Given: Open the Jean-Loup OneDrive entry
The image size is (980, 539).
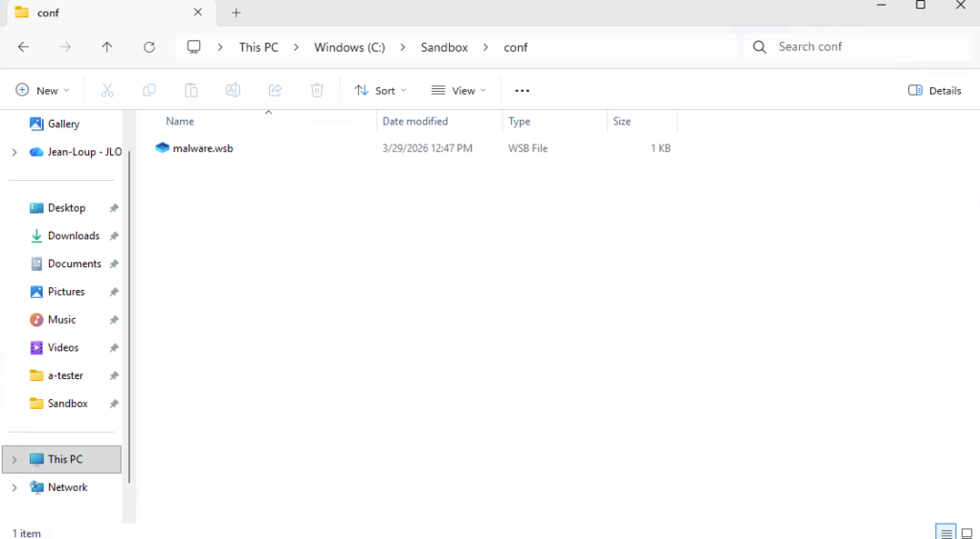Looking at the screenshot, I should click(75, 152).
